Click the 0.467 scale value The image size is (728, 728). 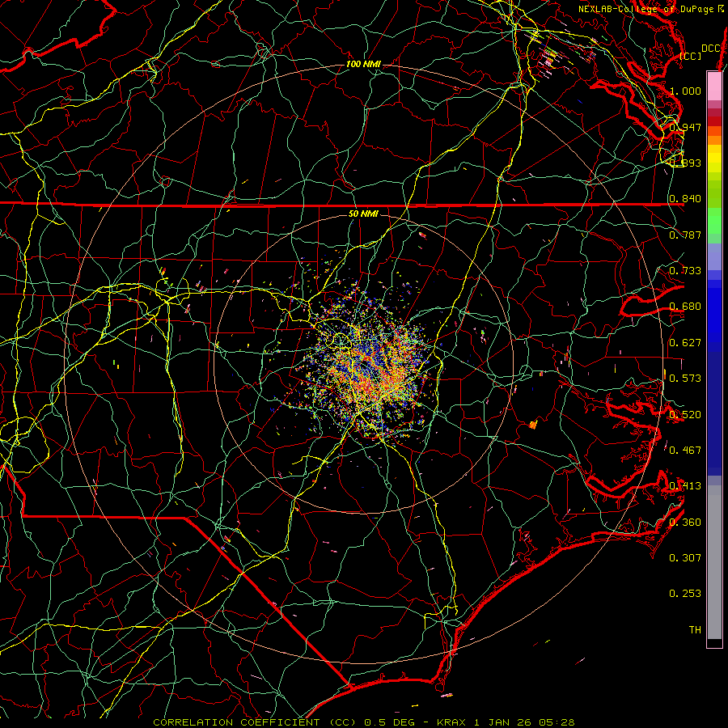[685, 451]
